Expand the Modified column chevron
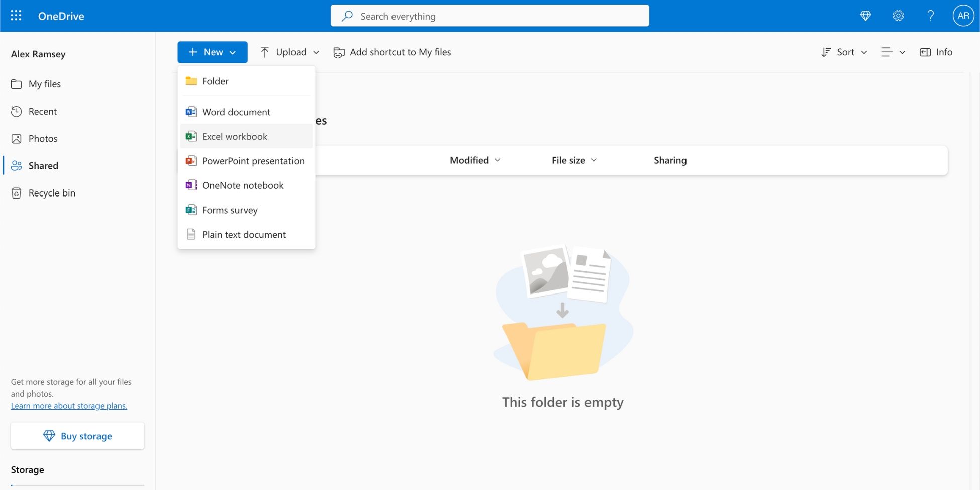 [x=498, y=160]
